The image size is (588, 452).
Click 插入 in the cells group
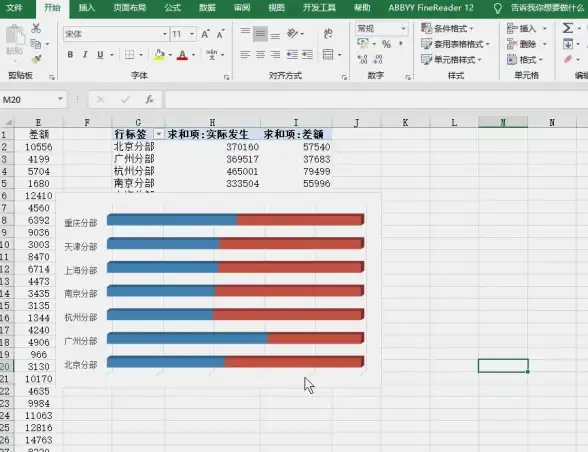click(x=526, y=29)
